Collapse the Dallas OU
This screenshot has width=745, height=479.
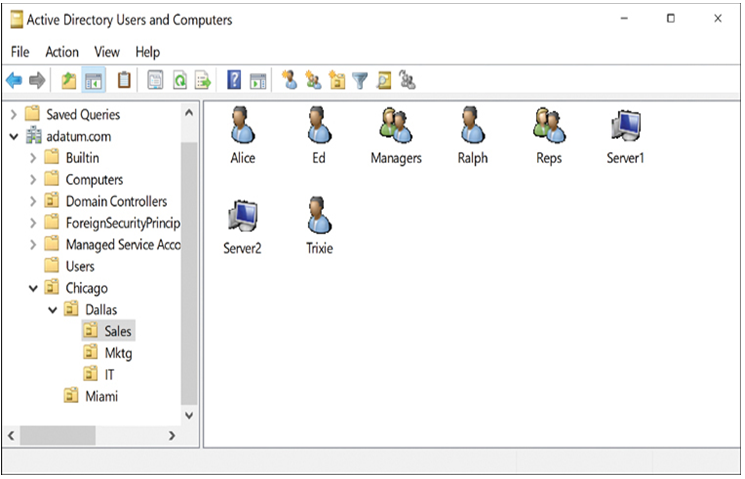point(53,310)
